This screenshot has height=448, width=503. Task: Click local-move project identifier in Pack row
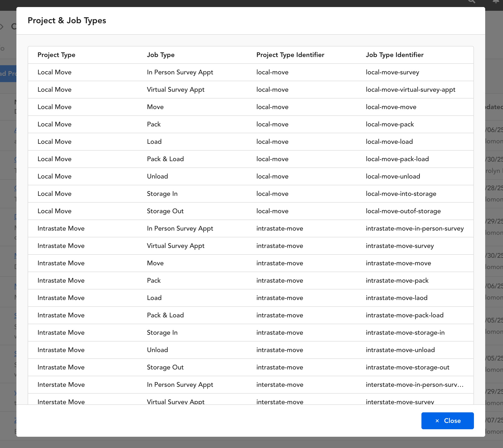(x=272, y=124)
